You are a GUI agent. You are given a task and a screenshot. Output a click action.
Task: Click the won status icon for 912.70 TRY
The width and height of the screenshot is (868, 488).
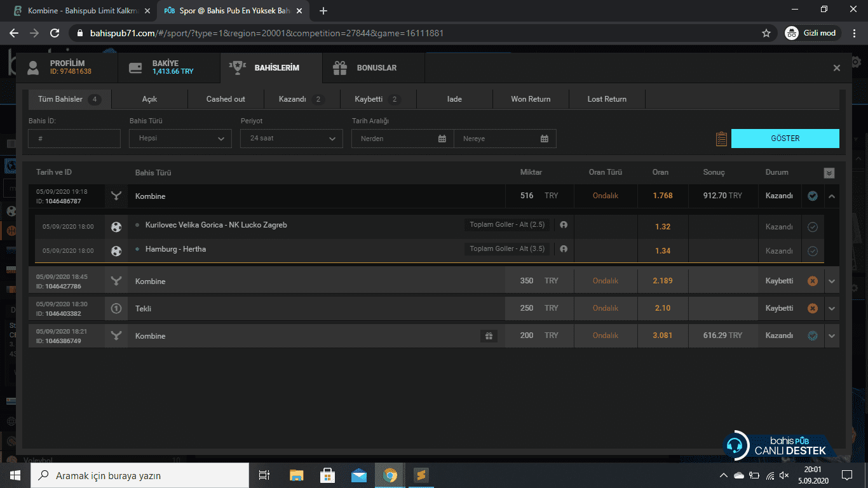pyautogui.click(x=813, y=196)
